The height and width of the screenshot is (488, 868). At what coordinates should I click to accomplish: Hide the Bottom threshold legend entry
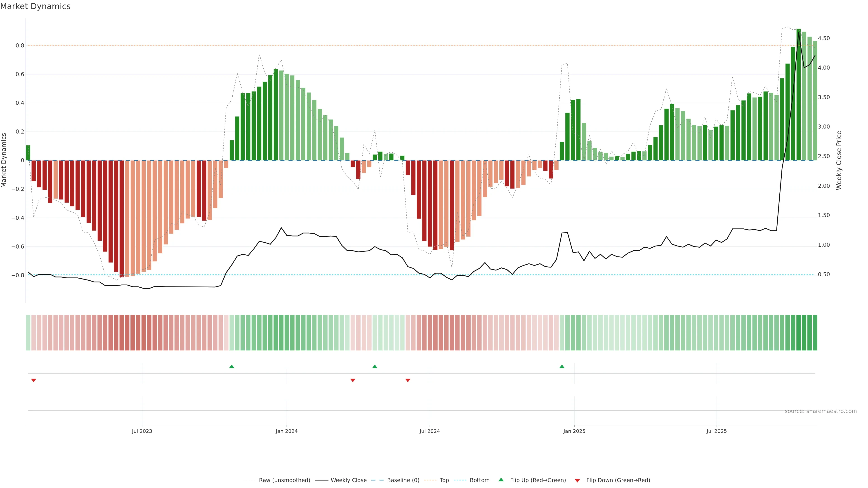point(479,480)
